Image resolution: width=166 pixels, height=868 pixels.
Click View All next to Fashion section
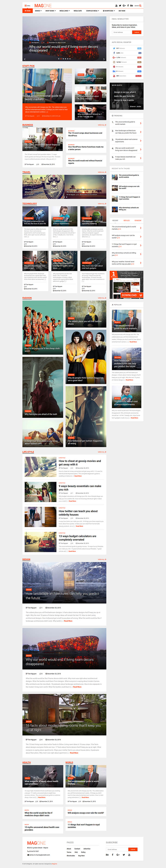click(x=102, y=298)
